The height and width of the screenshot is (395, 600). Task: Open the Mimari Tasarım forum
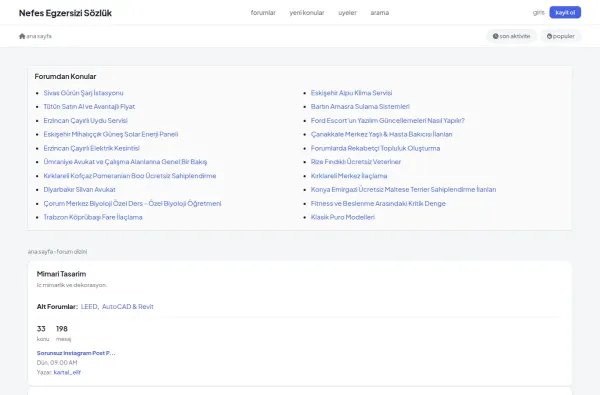(x=61, y=274)
